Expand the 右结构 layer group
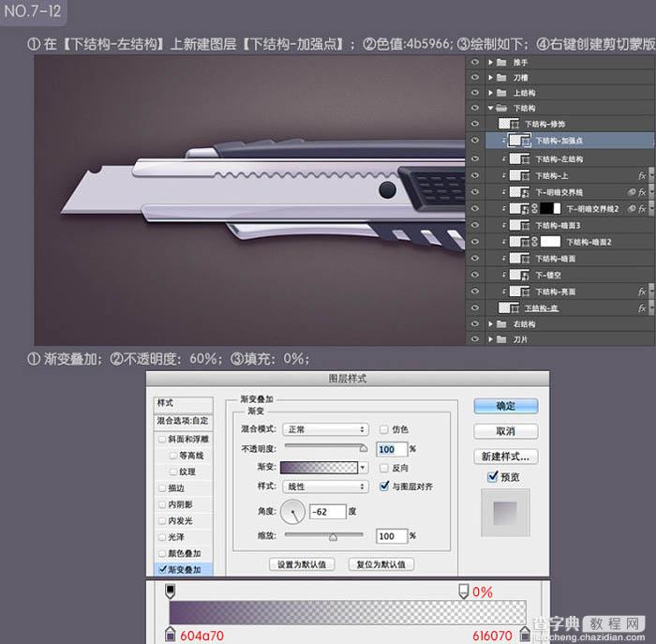Screen dimensions: 656x644 coord(490,324)
